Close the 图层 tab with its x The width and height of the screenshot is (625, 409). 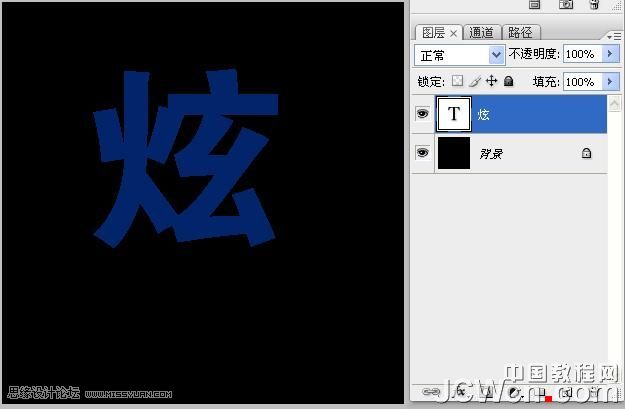pyautogui.click(x=453, y=34)
